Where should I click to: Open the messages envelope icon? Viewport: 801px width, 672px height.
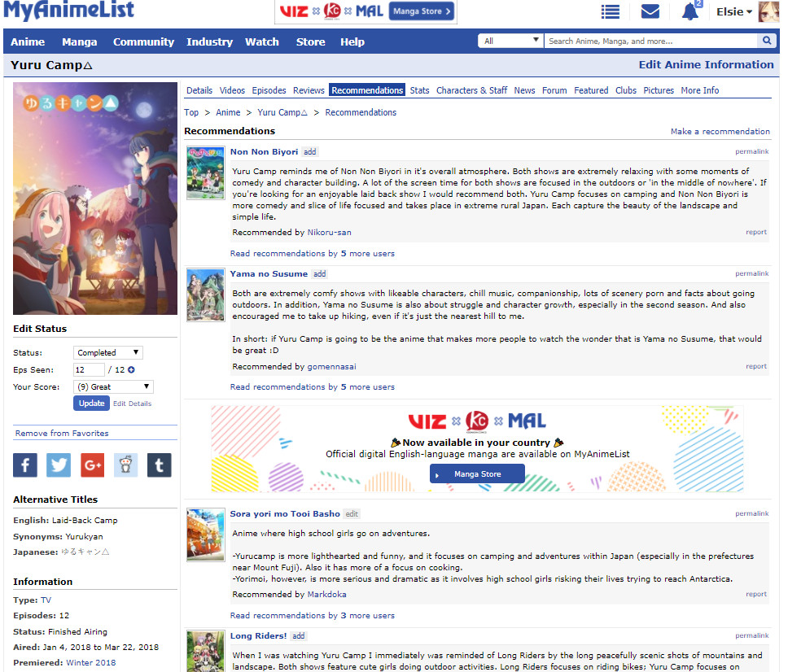click(650, 11)
